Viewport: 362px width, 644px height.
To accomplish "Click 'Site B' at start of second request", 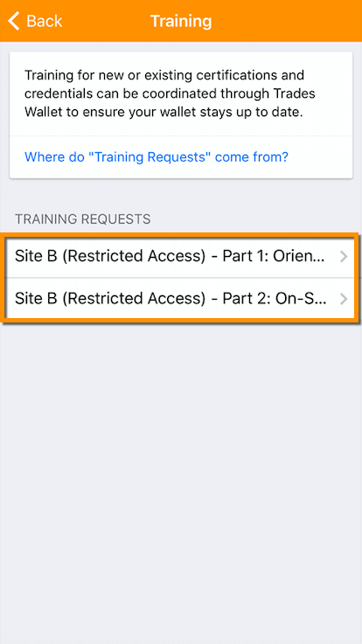I will pos(36,299).
